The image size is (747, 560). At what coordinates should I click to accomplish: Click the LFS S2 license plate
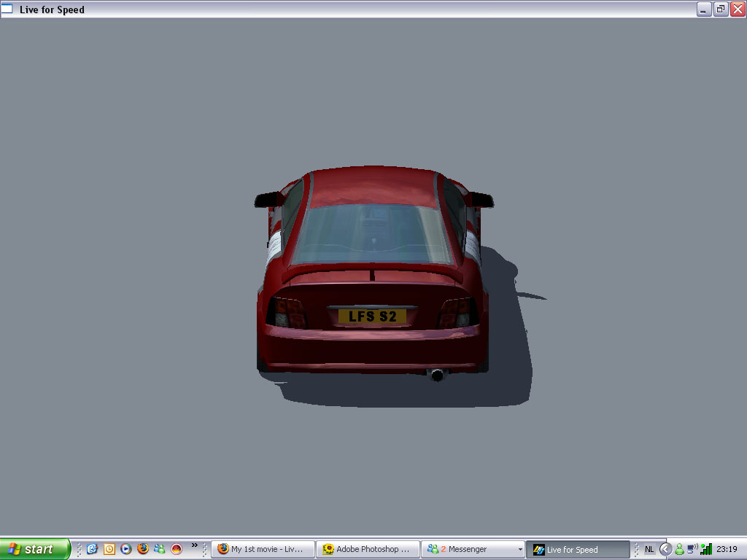[372, 316]
